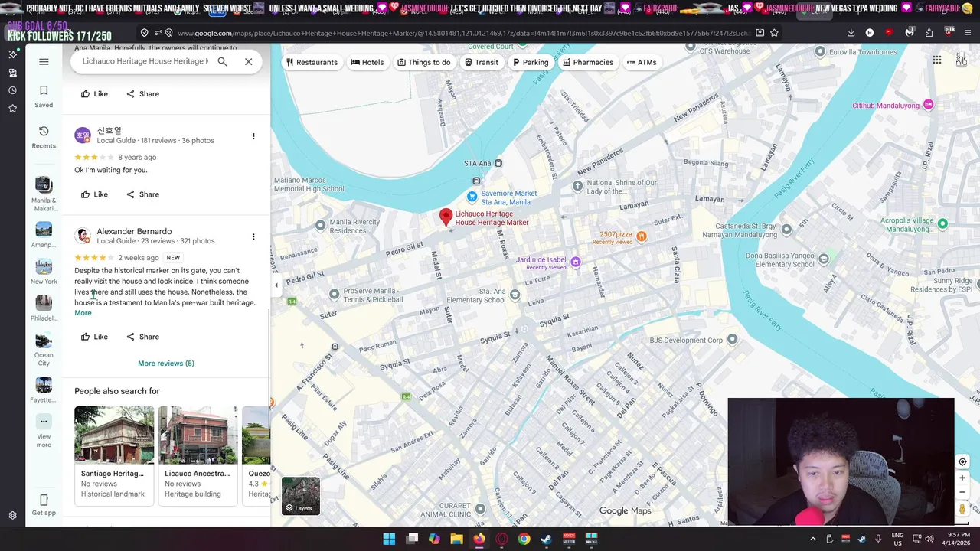Screen dimensions: 980x551
Task: Open the Google Maps hamburger menu
Action: 44,62
